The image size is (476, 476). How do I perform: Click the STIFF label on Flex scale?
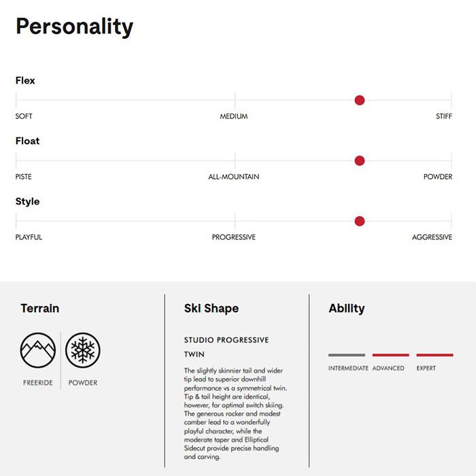pos(444,116)
